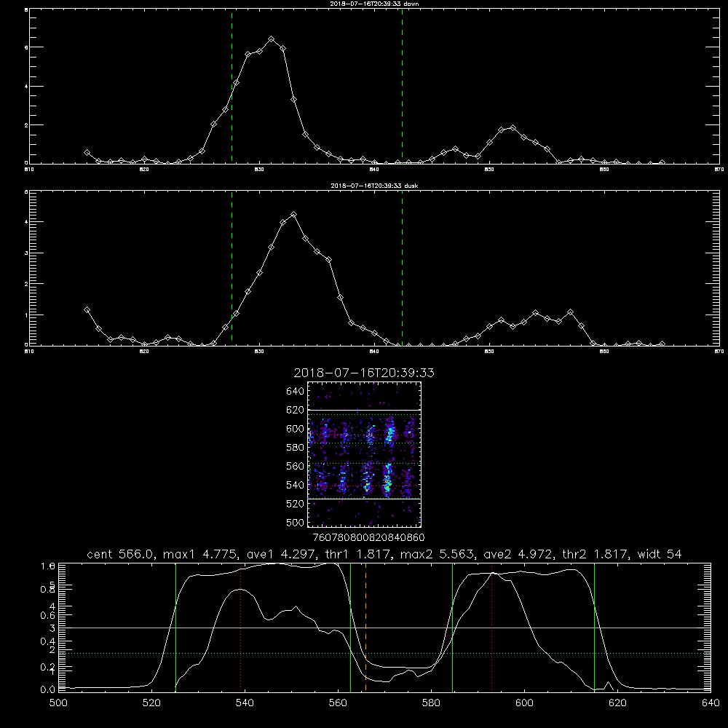Click the left green dashed line in dawn plot
728x728 pixels.
pyautogui.click(x=232, y=87)
